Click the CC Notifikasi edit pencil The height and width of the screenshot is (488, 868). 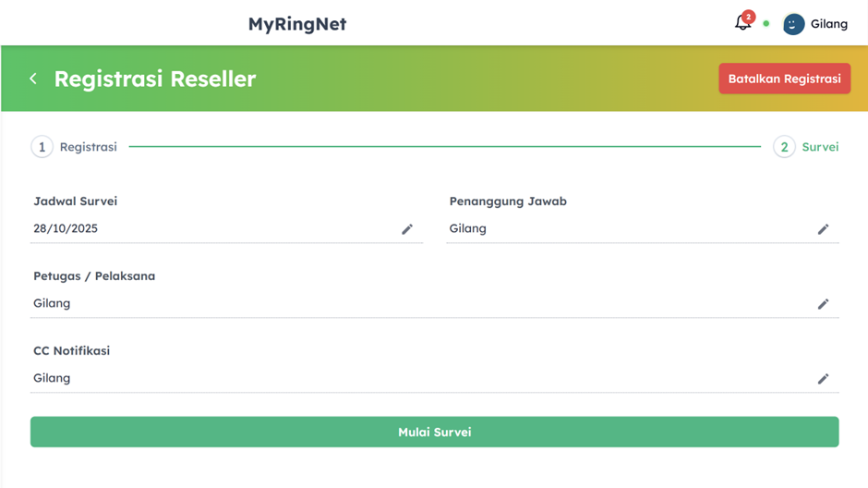(x=823, y=379)
